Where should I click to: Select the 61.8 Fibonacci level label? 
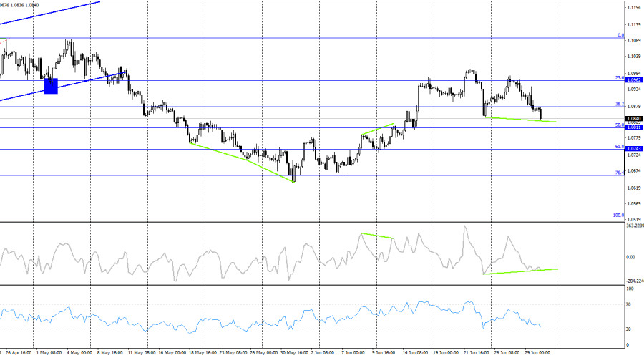click(x=619, y=146)
